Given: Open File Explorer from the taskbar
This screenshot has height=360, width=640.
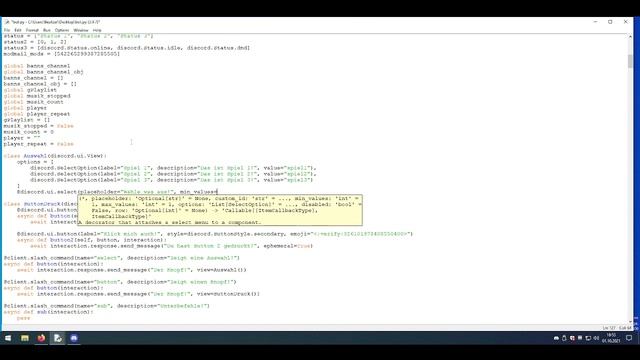Looking at the screenshot, I should (x=24, y=338).
